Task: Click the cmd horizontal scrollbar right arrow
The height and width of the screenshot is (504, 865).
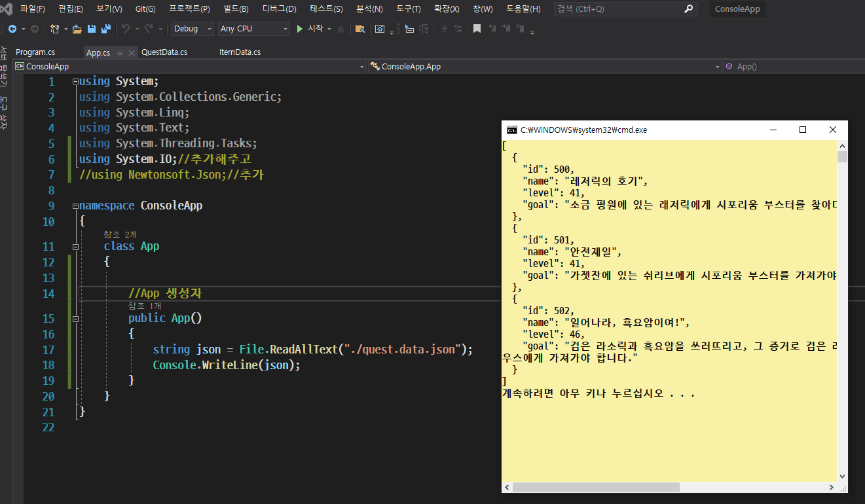Action: pyautogui.click(x=832, y=488)
